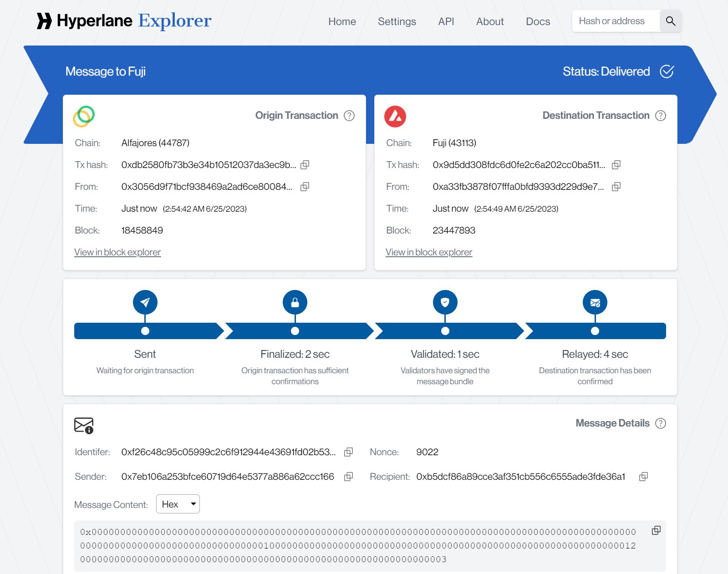Click the Delivered status checkmark icon
This screenshot has width=728, height=574.
[667, 71]
